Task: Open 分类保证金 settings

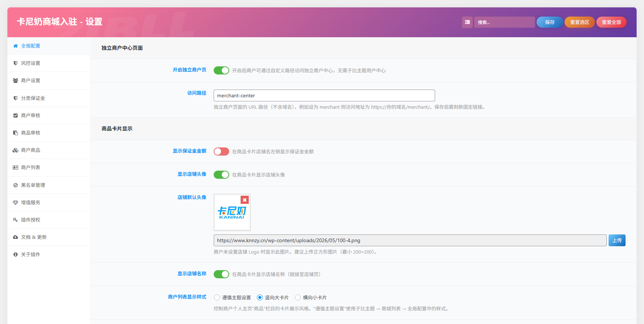Action: click(49, 98)
